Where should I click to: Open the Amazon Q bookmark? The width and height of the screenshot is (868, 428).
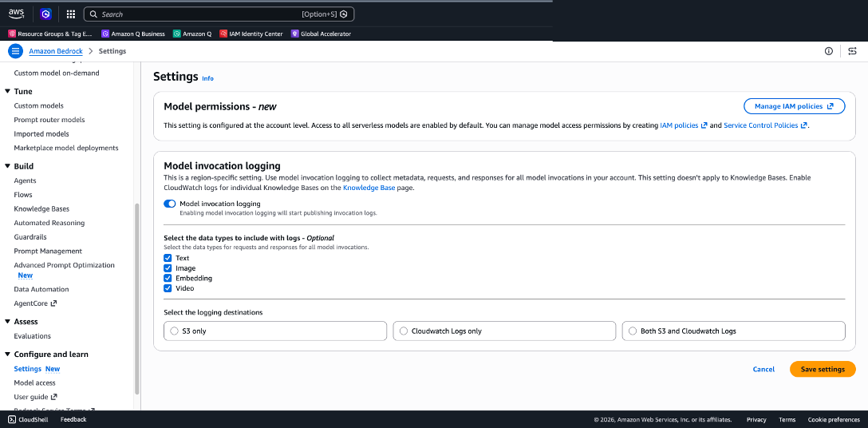tap(192, 34)
